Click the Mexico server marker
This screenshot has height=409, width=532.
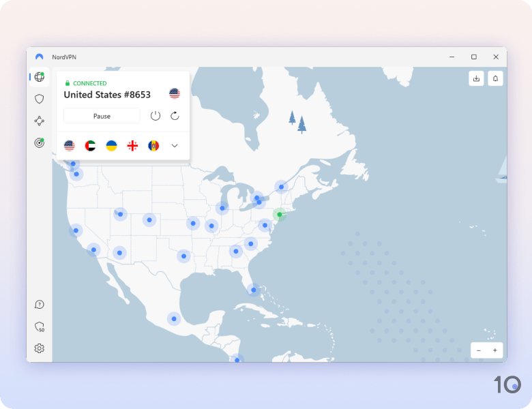pyautogui.click(x=174, y=319)
